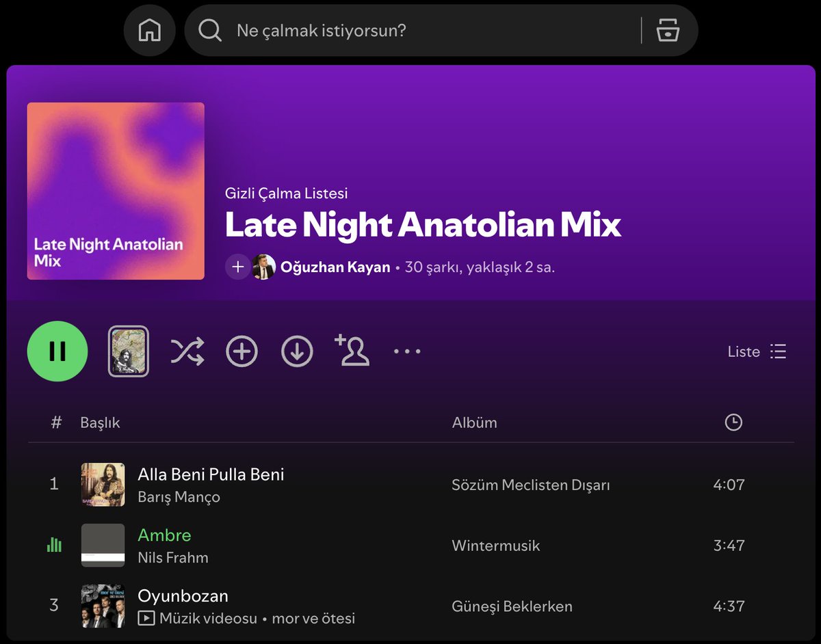Select Alla Beni Pulla Beni track
This screenshot has height=644, width=821.
(x=211, y=474)
